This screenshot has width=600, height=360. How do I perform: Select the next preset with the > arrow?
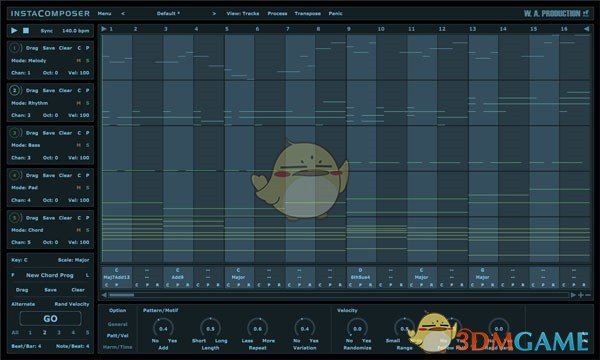214,13
